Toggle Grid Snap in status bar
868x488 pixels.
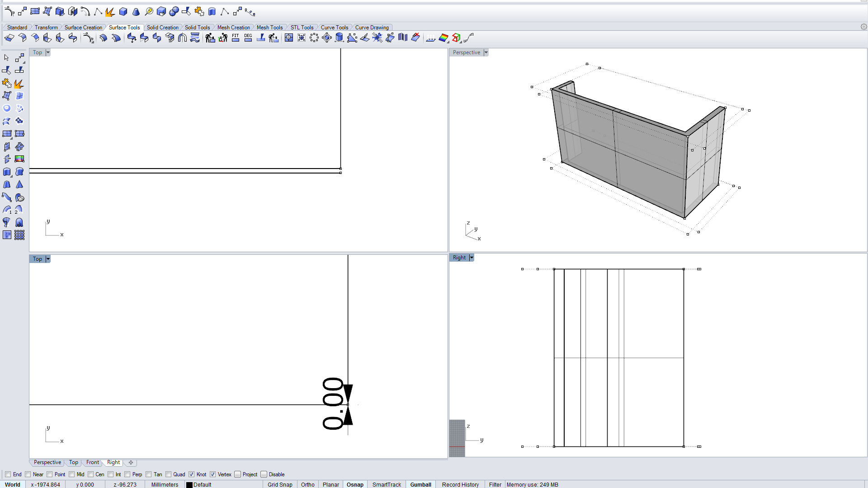[x=280, y=484]
